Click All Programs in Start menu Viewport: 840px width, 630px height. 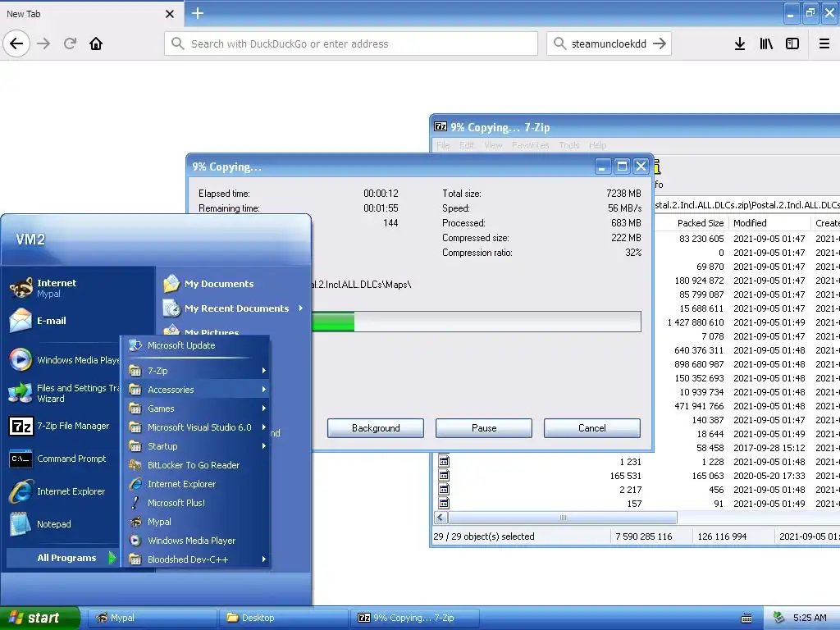point(62,558)
